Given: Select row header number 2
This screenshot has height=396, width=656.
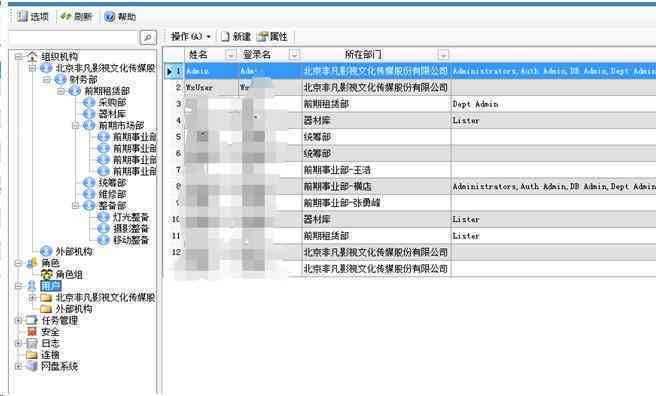Looking at the screenshot, I should coord(174,87).
